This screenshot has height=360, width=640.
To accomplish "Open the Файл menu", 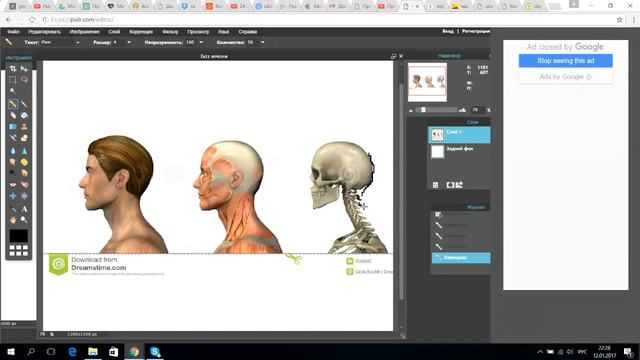I will pyautogui.click(x=13, y=31).
